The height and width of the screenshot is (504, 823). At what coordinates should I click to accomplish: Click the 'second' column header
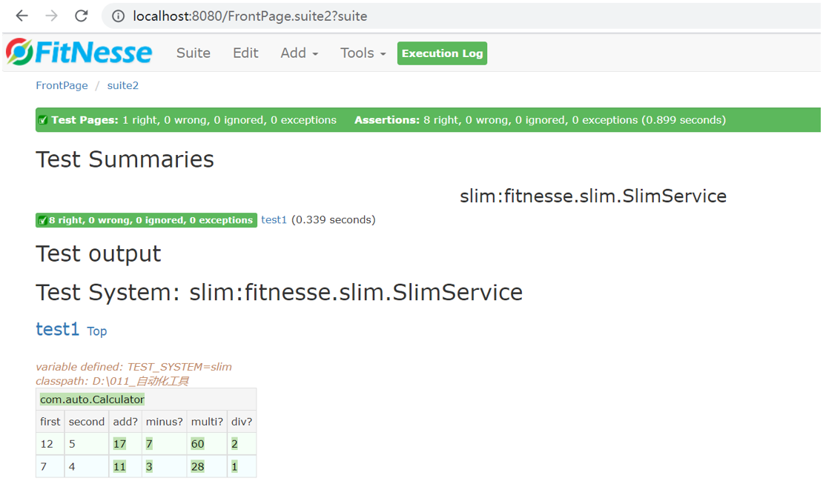tap(87, 422)
